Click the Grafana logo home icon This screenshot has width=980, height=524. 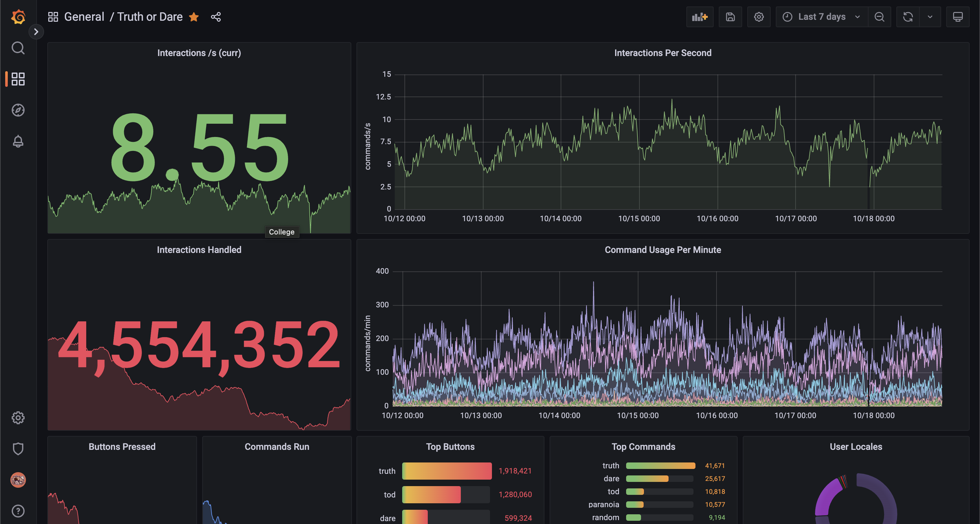coord(18,17)
